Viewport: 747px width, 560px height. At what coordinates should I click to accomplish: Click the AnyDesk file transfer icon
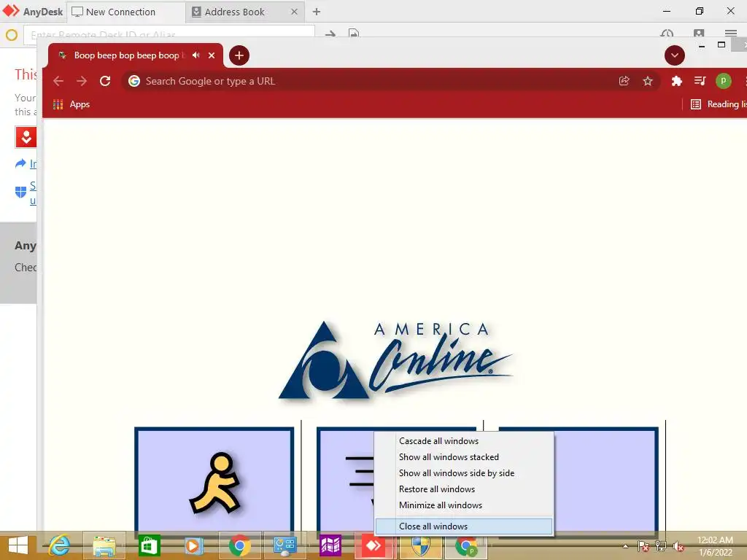point(354,34)
